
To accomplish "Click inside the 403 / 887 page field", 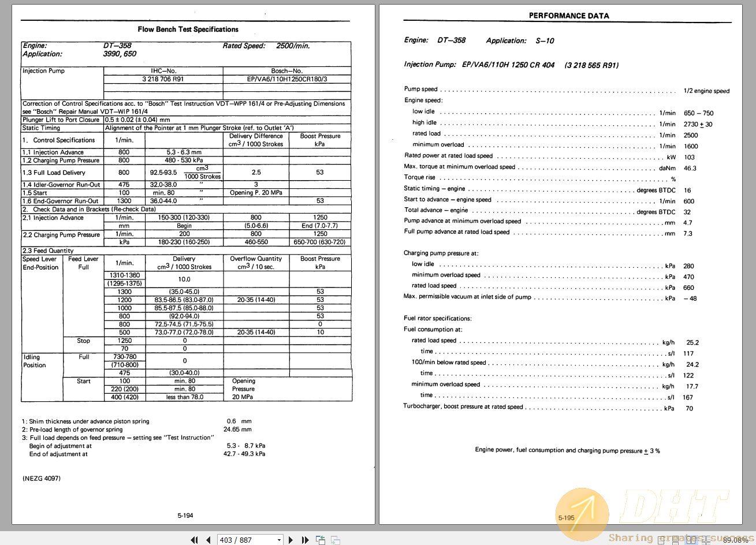I will (243, 540).
